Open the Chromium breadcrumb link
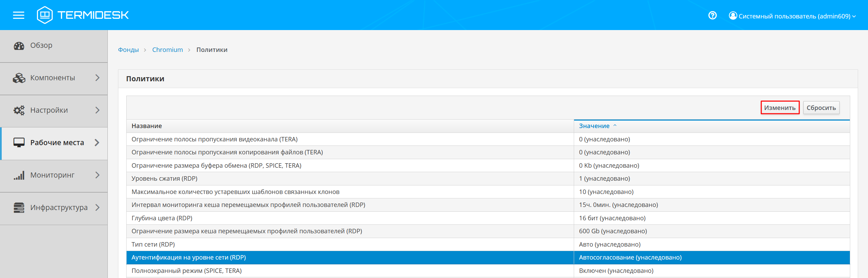Screen dimensions: 868x278 coord(167,50)
